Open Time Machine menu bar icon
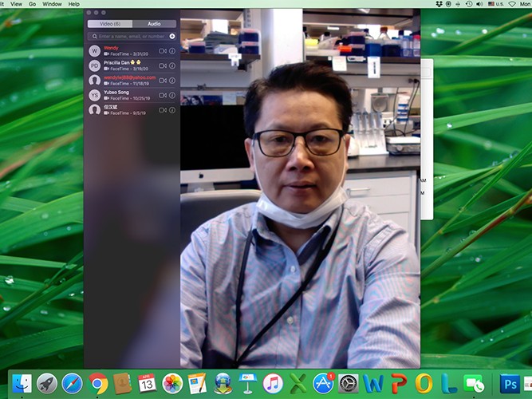Image resolution: width=532 pixels, height=399 pixels. [x=468, y=4]
